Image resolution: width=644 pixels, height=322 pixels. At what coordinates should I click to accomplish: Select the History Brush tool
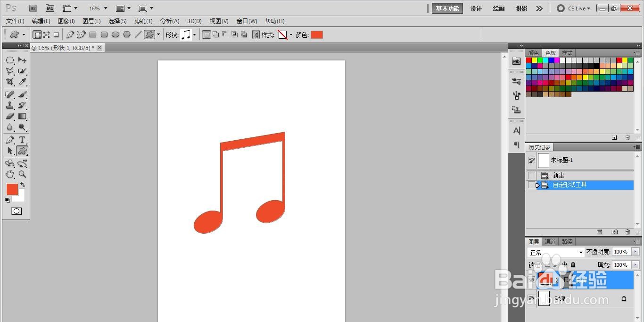click(x=22, y=105)
